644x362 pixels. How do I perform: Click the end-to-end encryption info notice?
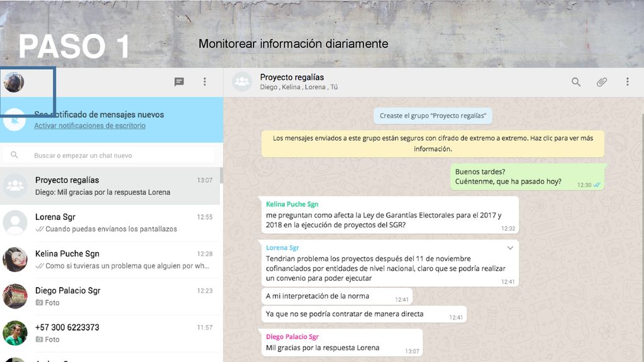tap(433, 144)
